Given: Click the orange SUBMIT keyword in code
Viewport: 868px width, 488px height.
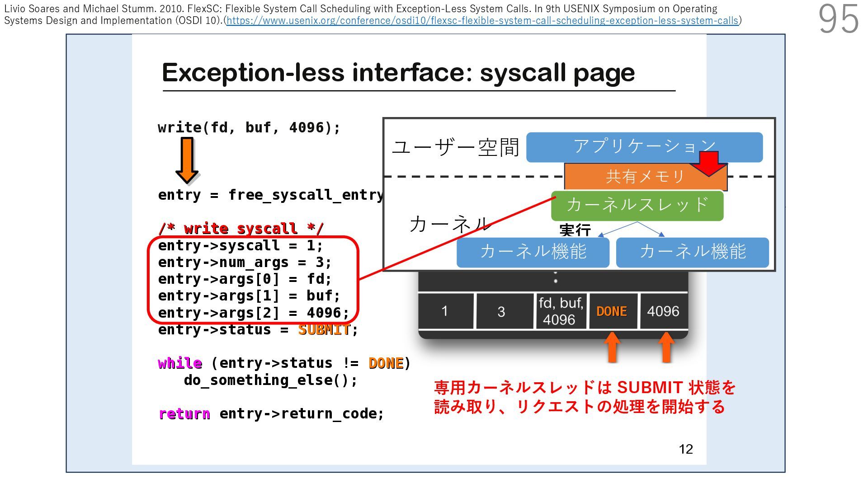Looking at the screenshot, I should [324, 330].
